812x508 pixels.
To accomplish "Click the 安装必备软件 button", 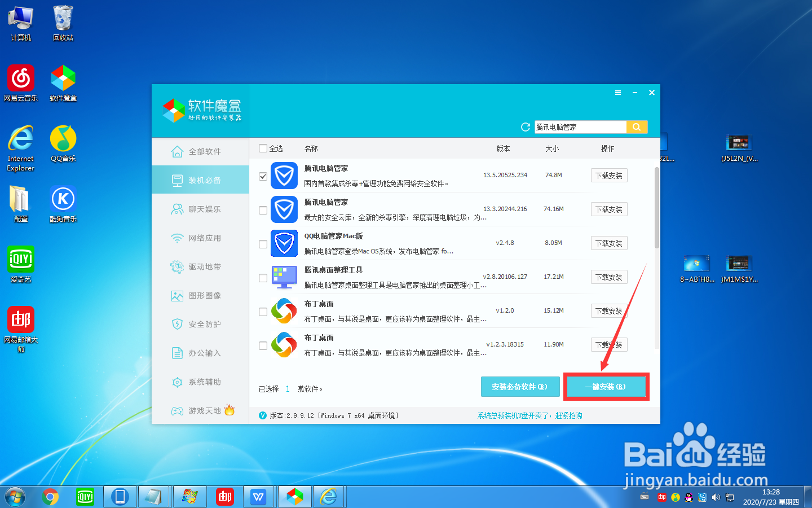I will pyautogui.click(x=520, y=387).
